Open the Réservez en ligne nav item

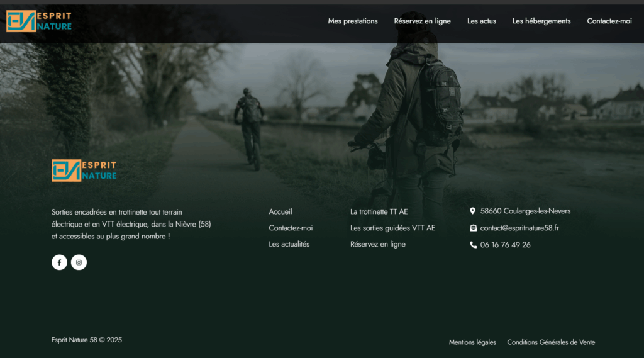(422, 21)
